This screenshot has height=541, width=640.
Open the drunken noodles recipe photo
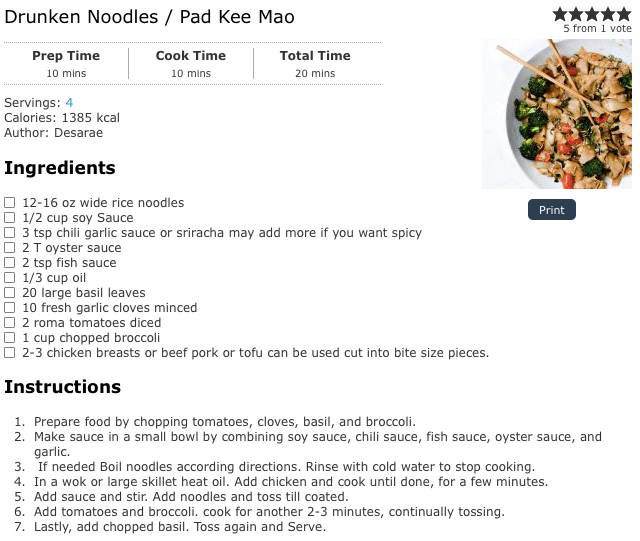pyautogui.click(x=556, y=114)
